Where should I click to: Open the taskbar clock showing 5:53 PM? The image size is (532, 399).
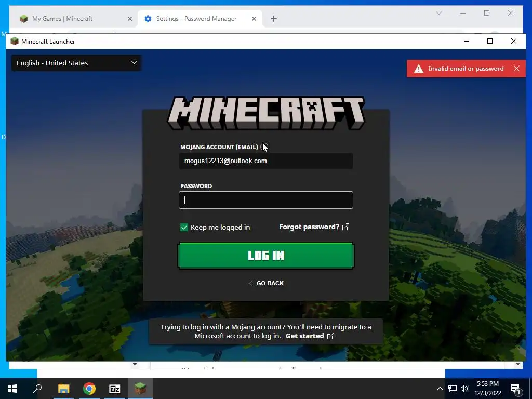coord(487,389)
